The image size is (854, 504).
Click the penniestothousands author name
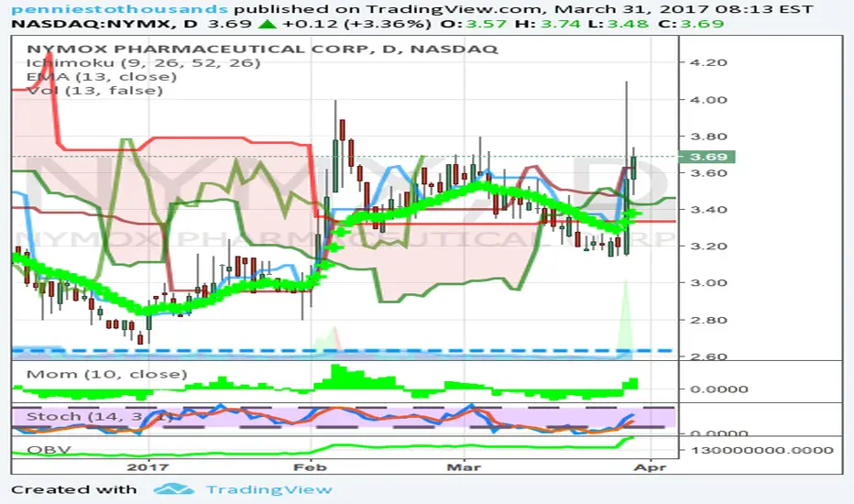(119, 9)
